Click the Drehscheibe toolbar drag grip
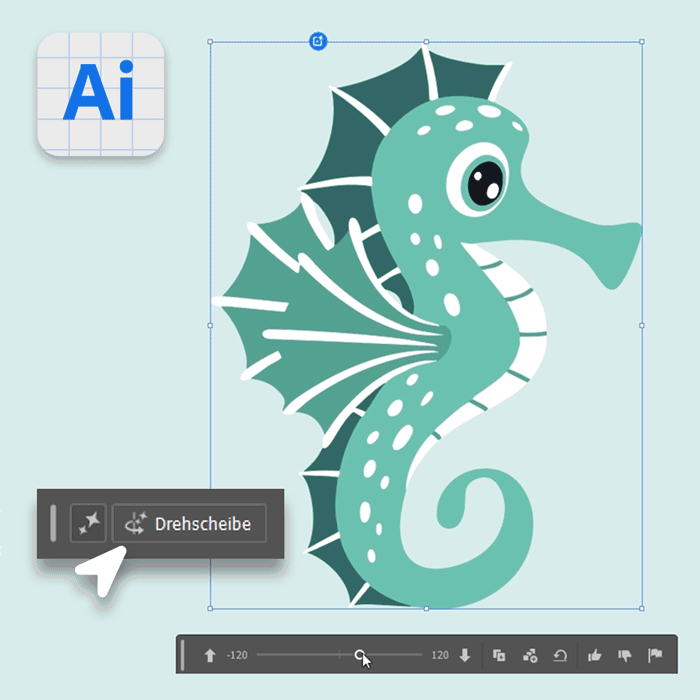This screenshot has height=700, width=700. (53, 523)
